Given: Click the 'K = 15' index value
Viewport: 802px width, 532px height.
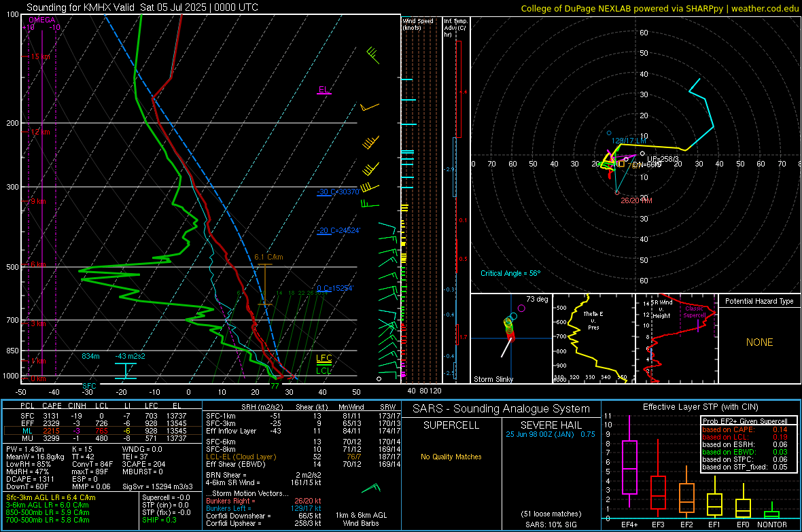Looking at the screenshot, I should 82,449.
